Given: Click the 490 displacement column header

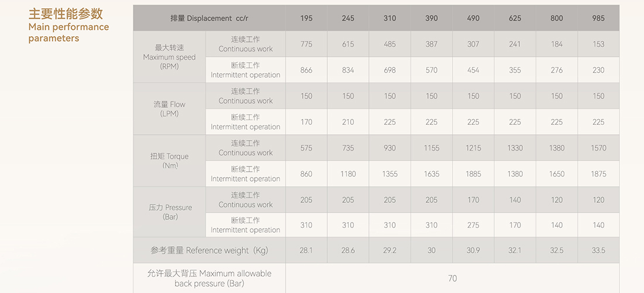Looking at the screenshot, I should [x=473, y=18].
